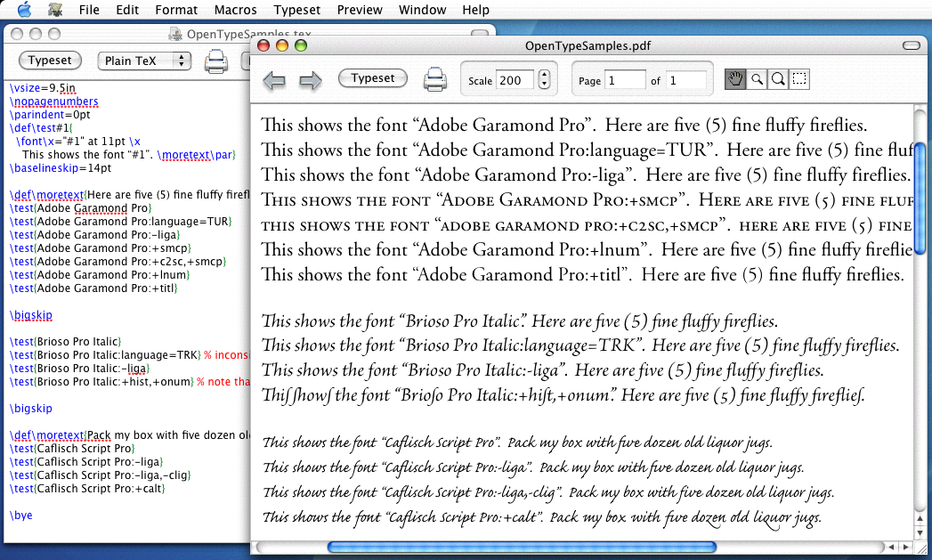Click the Page number input field

(x=625, y=80)
